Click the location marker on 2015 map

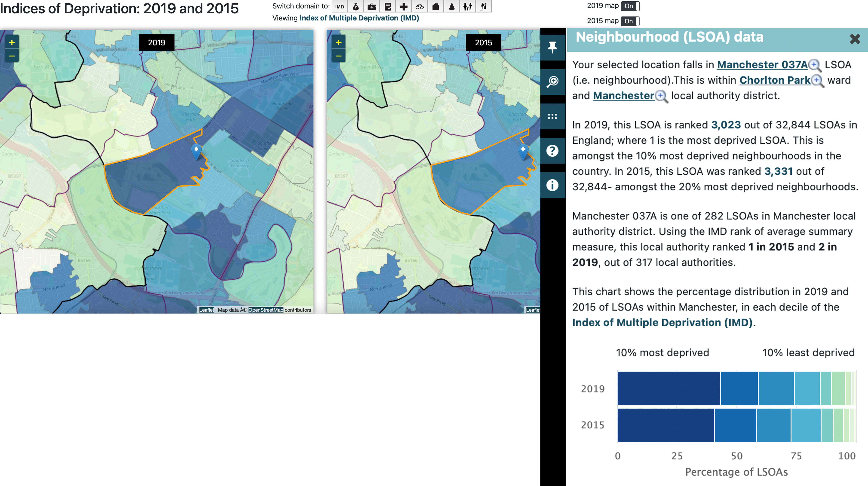pos(523,152)
